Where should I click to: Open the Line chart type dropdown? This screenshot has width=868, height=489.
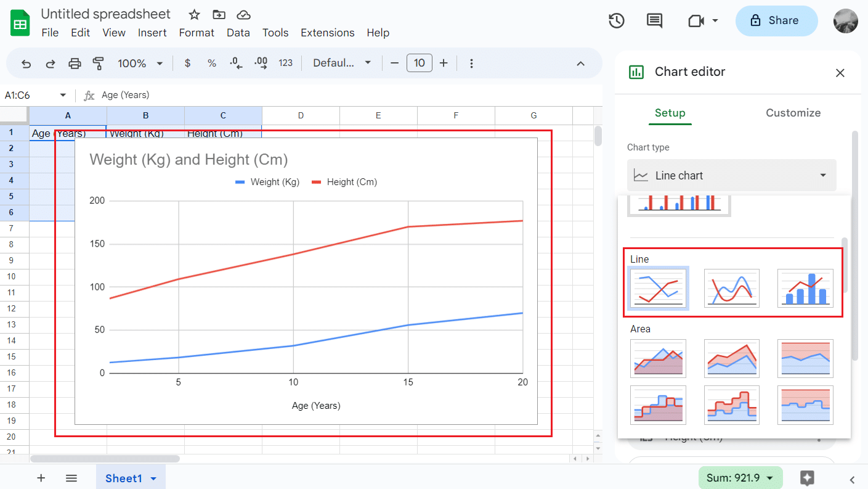[x=732, y=175]
